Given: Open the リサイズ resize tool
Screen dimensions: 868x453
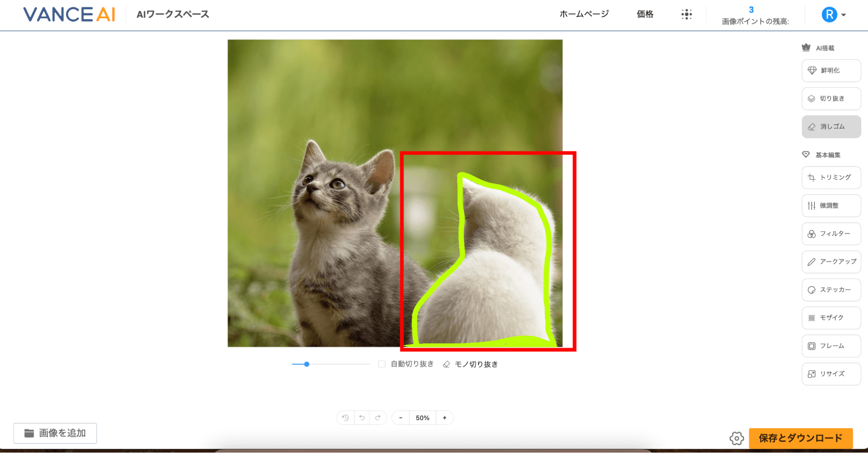Looking at the screenshot, I should coord(831,374).
